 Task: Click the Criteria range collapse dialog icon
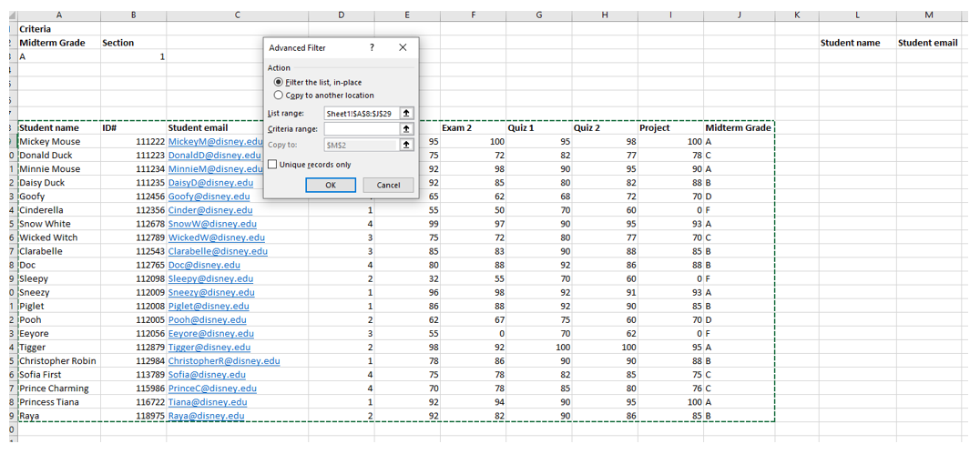(406, 129)
